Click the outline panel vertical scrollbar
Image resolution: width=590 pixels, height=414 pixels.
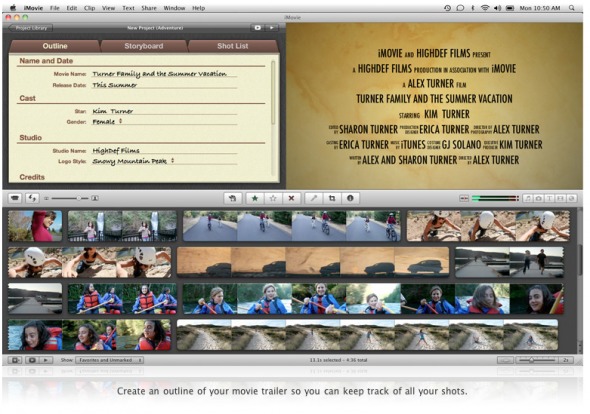(x=273, y=93)
